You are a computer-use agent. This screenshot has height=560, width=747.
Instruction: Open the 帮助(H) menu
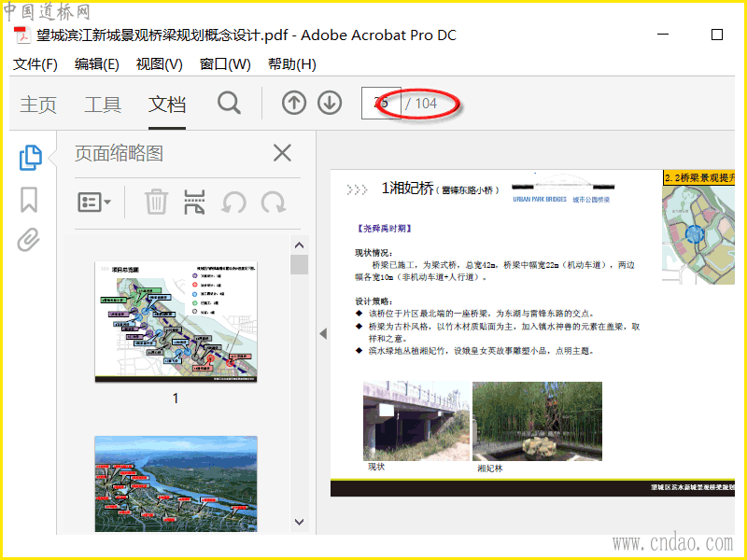(x=291, y=63)
